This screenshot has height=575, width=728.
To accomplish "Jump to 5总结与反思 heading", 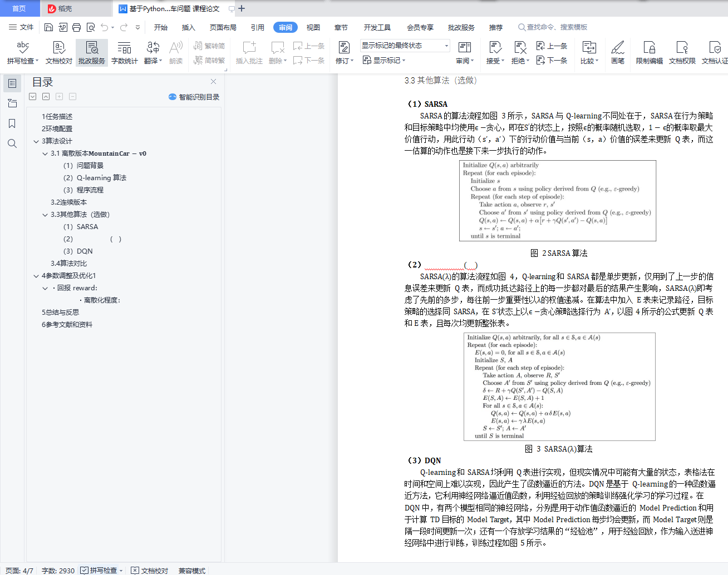I will click(61, 313).
